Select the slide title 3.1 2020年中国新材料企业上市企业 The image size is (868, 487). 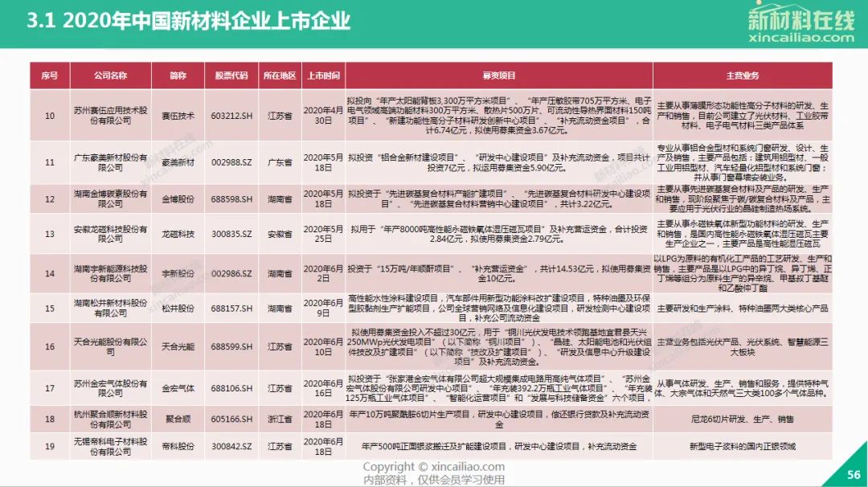188,20
